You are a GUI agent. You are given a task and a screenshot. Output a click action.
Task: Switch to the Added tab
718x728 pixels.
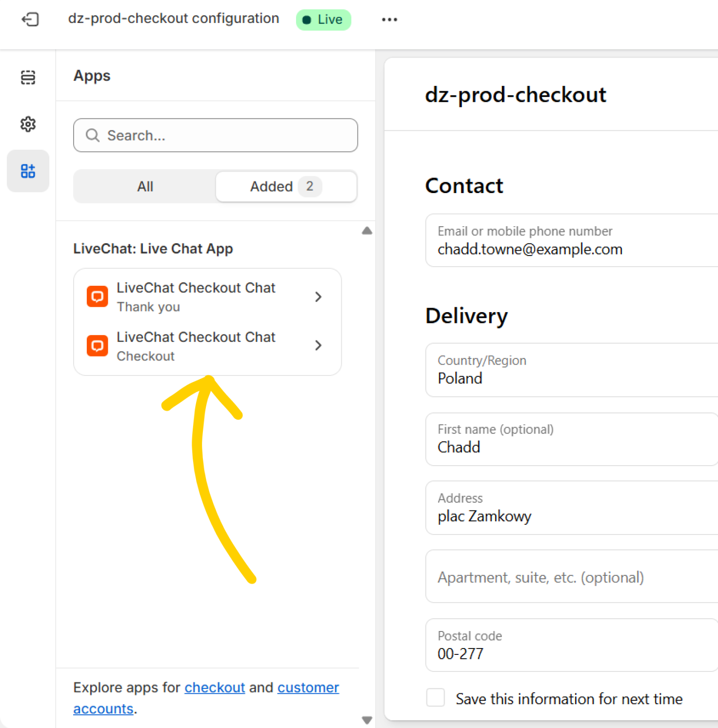[286, 186]
